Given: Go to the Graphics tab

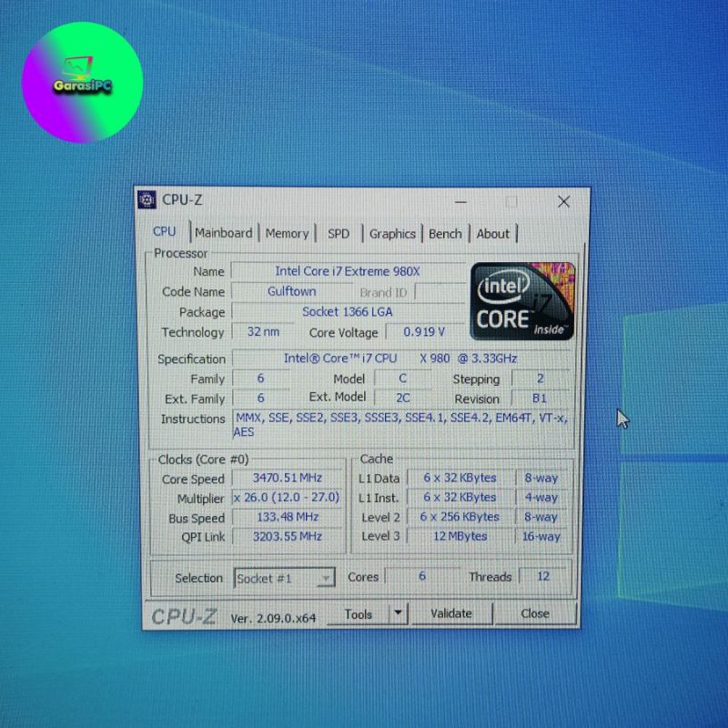Looking at the screenshot, I should click(392, 234).
